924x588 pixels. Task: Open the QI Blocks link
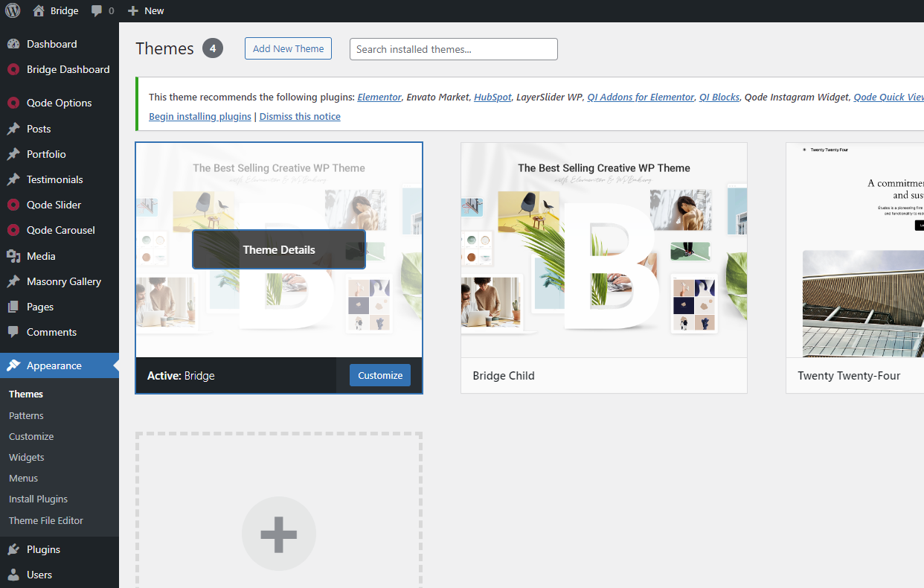(719, 97)
